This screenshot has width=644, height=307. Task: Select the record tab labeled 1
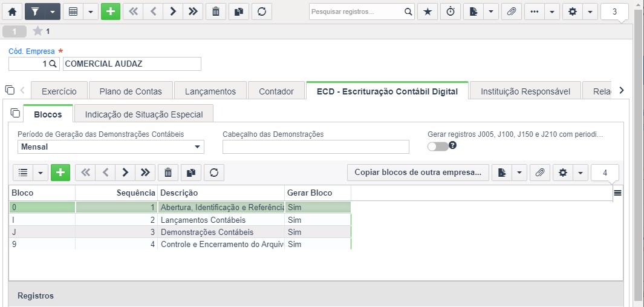tap(15, 31)
